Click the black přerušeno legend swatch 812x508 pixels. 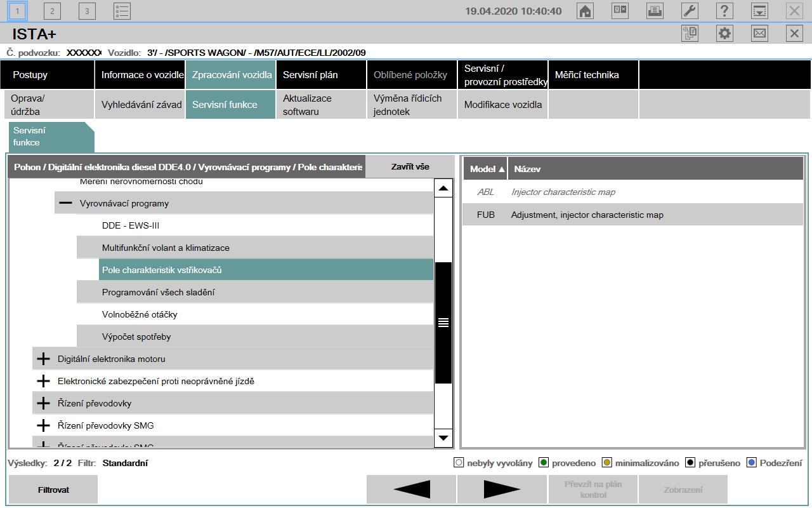(690, 463)
